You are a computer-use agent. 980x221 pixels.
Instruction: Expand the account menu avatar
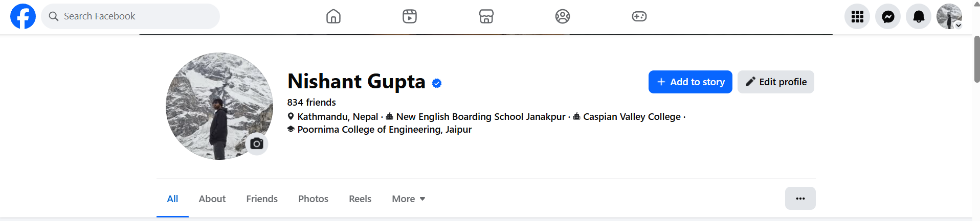(949, 16)
